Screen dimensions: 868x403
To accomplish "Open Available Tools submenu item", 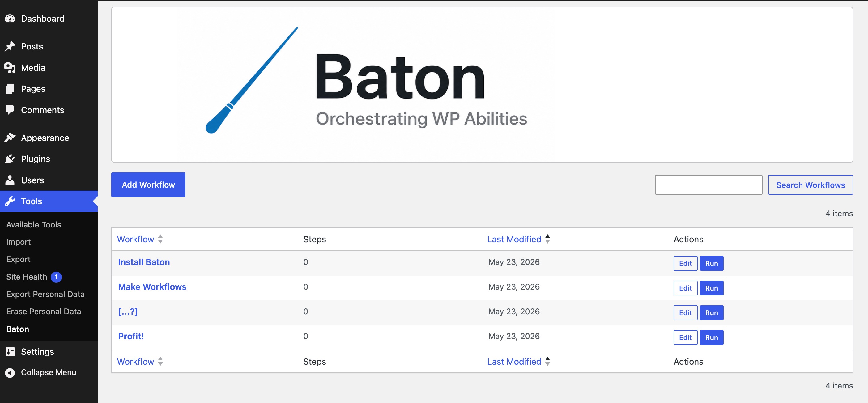I will click(34, 224).
